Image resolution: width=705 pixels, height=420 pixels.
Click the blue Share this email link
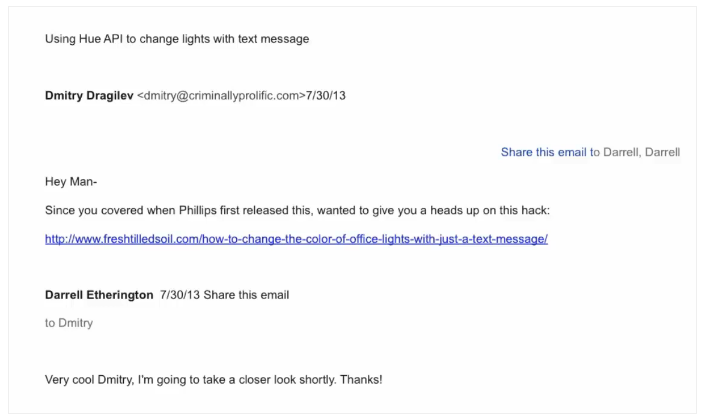(x=544, y=152)
